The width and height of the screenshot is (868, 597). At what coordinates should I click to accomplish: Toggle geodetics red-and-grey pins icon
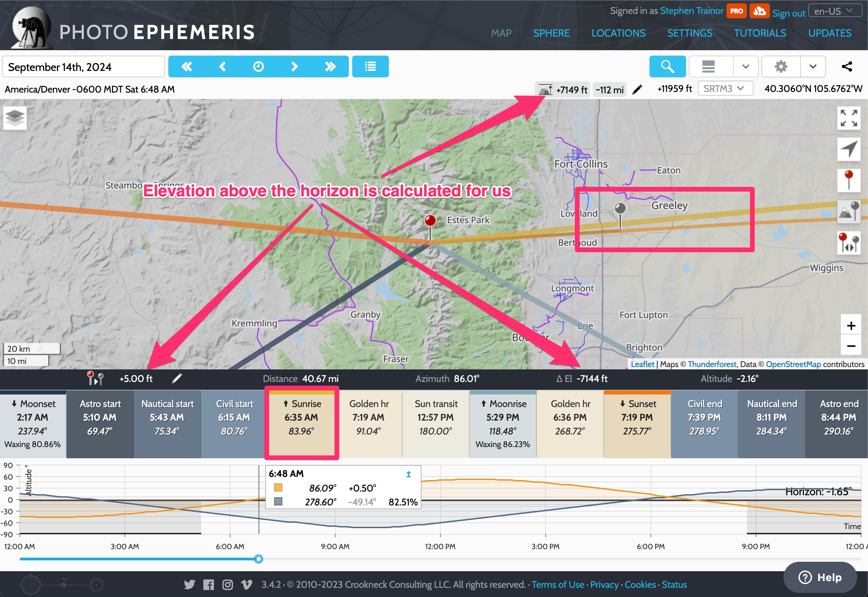[x=849, y=243]
